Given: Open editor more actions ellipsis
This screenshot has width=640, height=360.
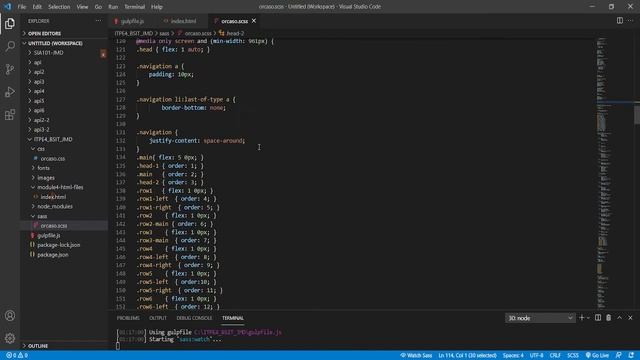Looking at the screenshot, I should [631, 21].
